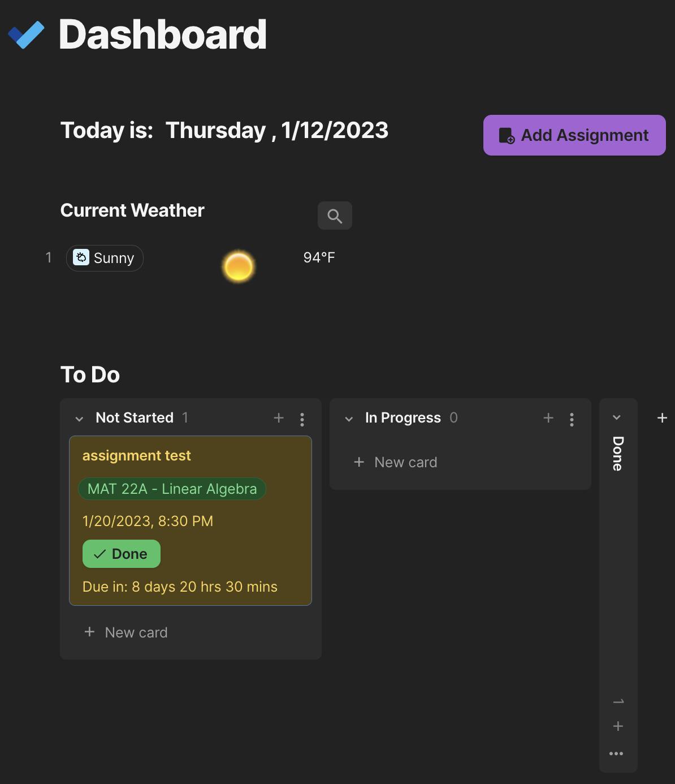This screenshot has width=675, height=784.
Task: Open the Current Weather search icon
Action: click(x=335, y=216)
